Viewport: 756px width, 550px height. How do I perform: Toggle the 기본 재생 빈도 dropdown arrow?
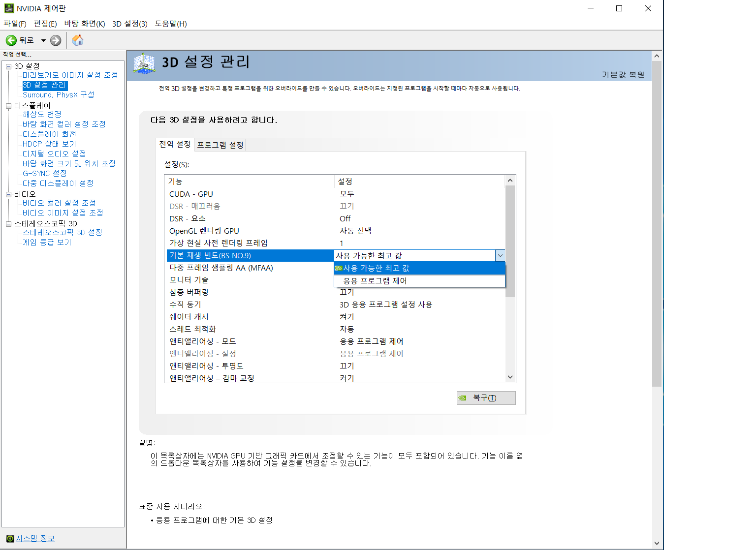[500, 255]
